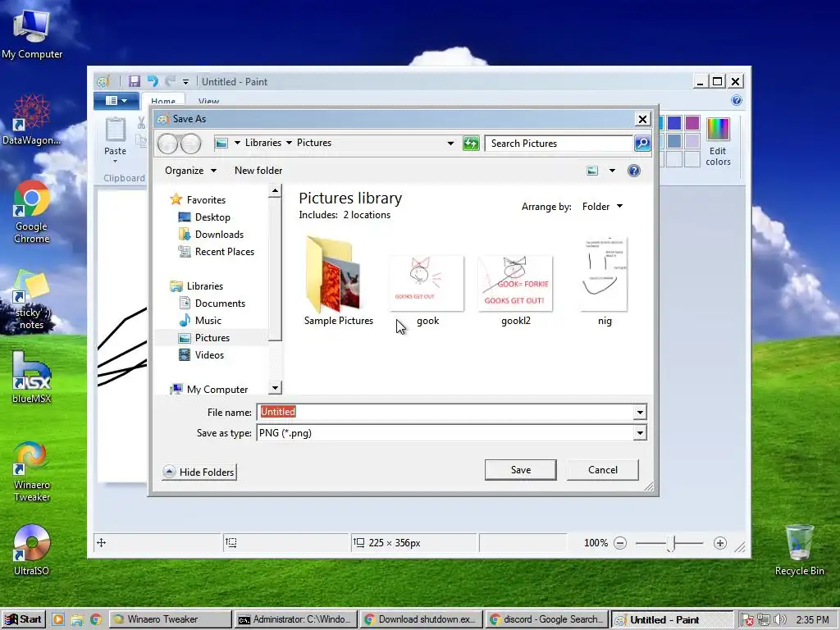Open Edit colors in the Paint ribbon
Screen dimensions: 840x630
click(718, 142)
